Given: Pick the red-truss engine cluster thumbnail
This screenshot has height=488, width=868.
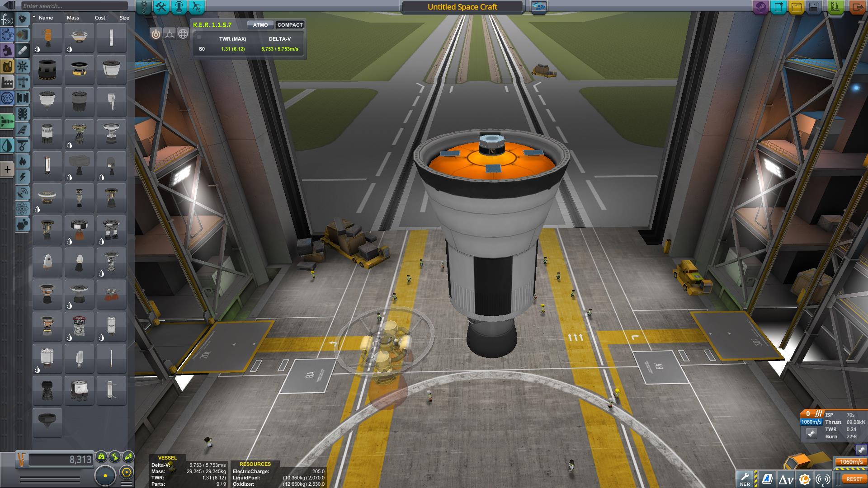Looking at the screenshot, I should (80, 326).
